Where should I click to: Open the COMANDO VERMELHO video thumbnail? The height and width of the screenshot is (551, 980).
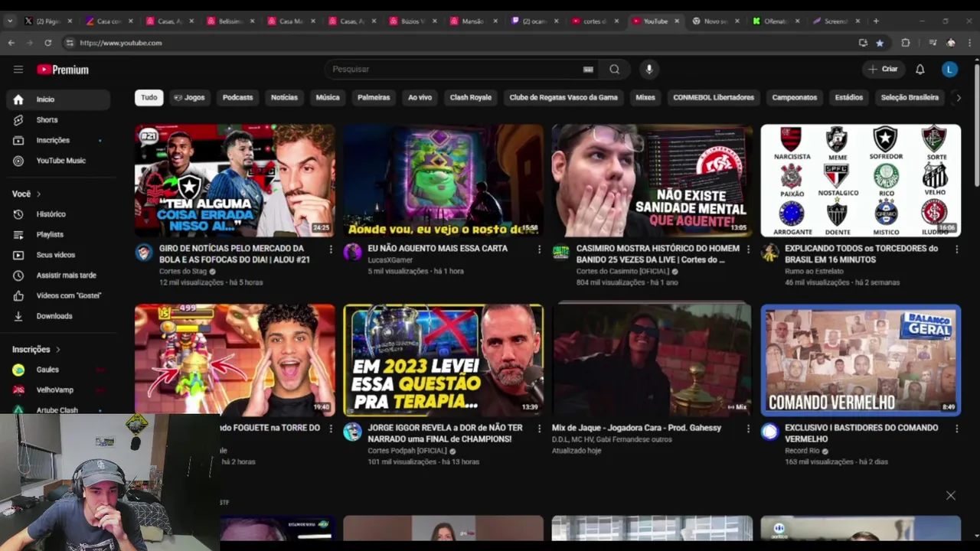tap(861, 360)
